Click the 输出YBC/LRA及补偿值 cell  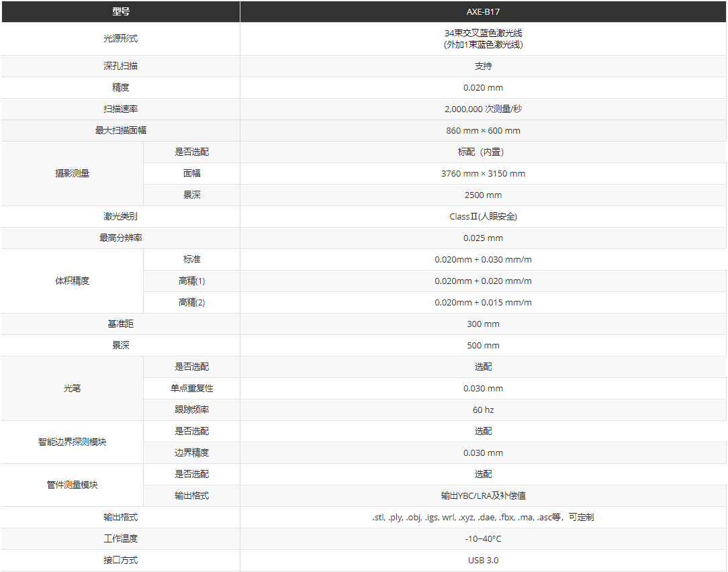coord(483,495)
